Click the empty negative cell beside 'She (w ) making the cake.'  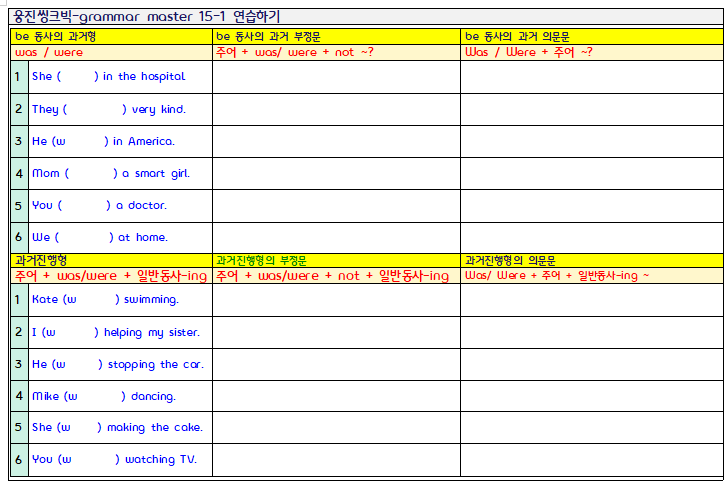coord(337,428)
